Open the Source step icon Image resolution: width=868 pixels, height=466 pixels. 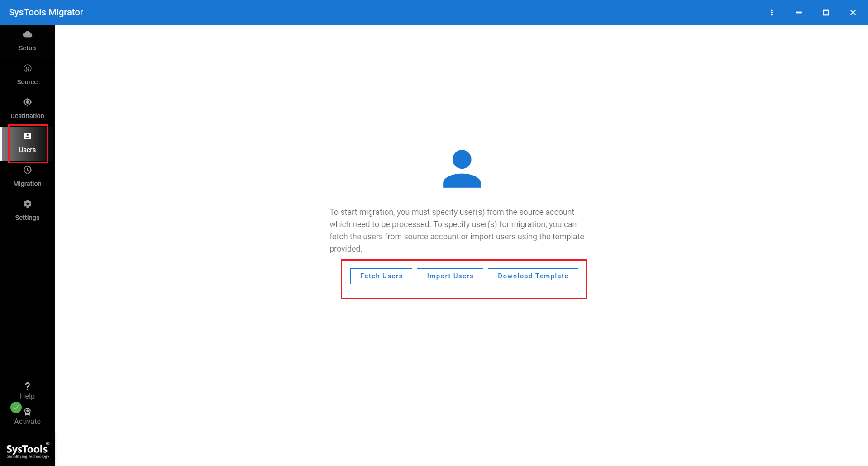click(x=27, y=68)
